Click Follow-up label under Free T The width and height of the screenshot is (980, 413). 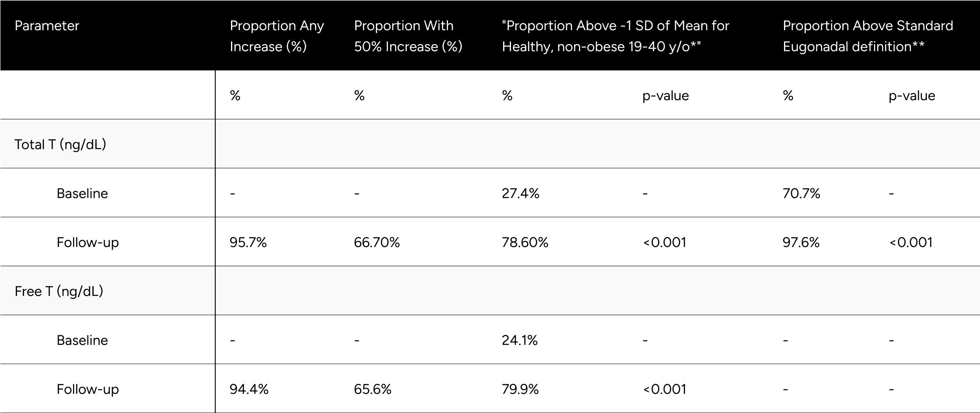coord(87,389)
